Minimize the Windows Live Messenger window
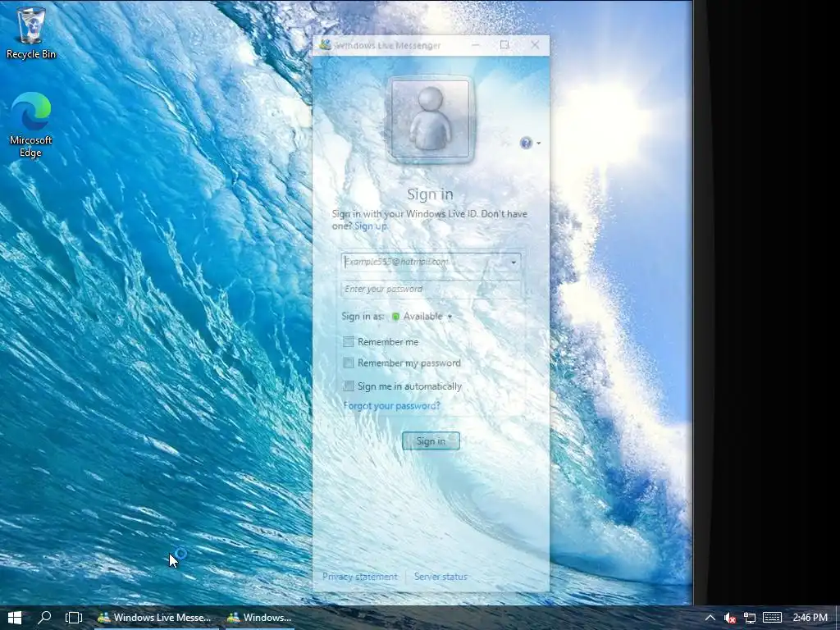The image size is (840, 630). coord(475,45)
